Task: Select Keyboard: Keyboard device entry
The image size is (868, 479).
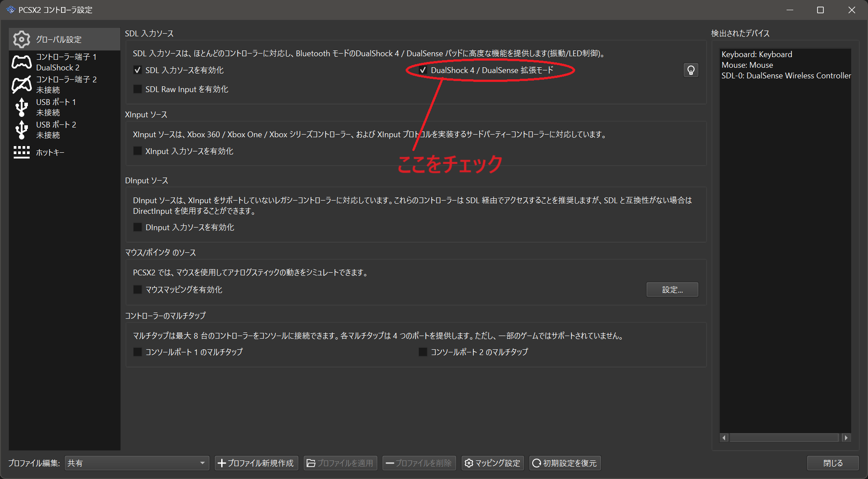Action: tap(757, 54)
